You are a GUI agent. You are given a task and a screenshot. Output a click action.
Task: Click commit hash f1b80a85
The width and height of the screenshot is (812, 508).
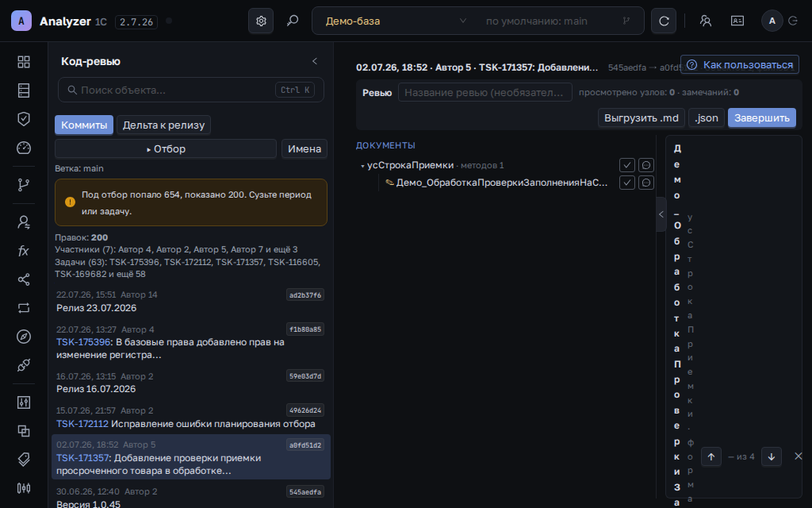(305, 329)
